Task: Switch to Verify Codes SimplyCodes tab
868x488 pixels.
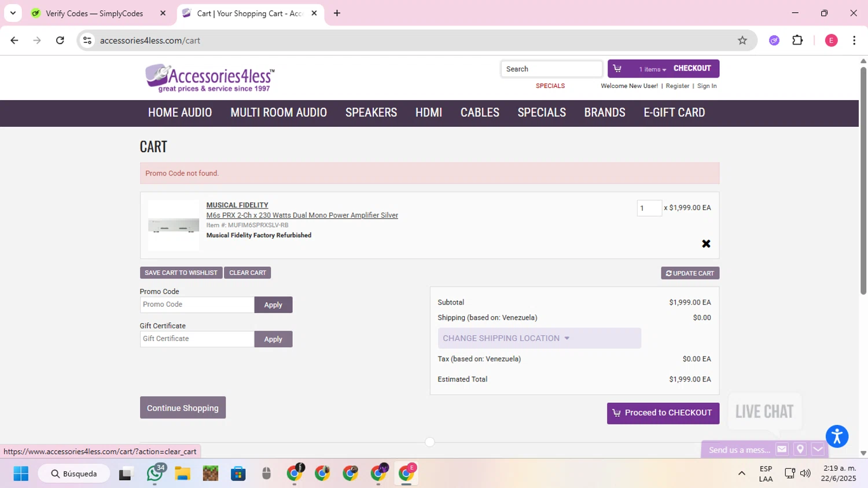Action: coord(94,13)
